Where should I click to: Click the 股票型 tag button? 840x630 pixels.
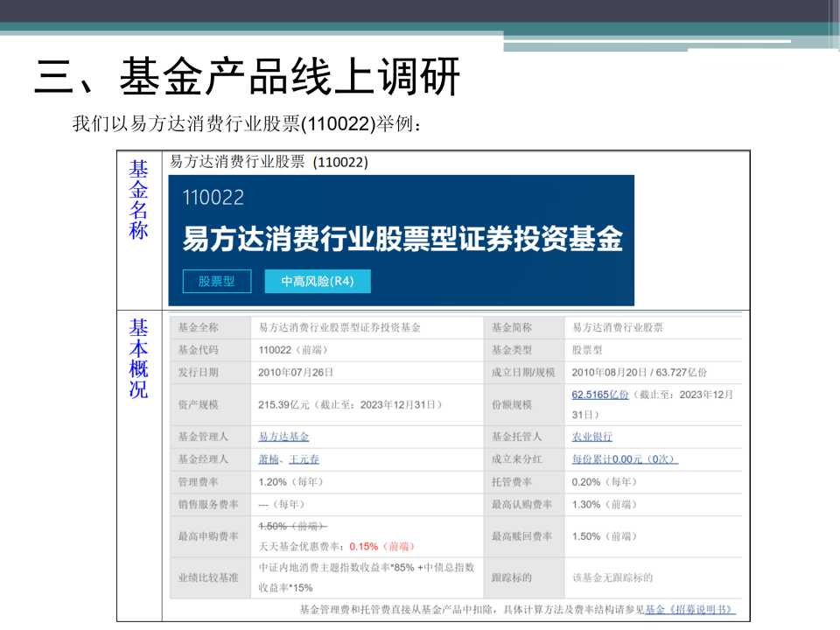click(216, 281)
